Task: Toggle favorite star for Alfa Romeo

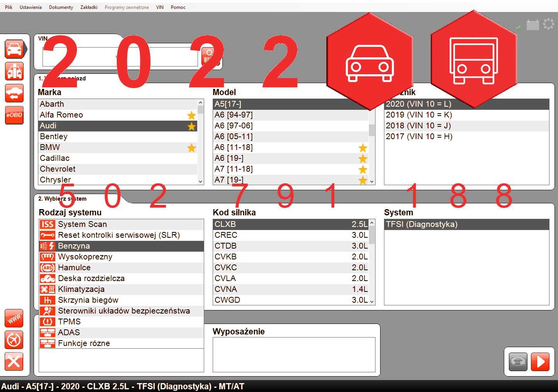Action: [x=191, y=115]
